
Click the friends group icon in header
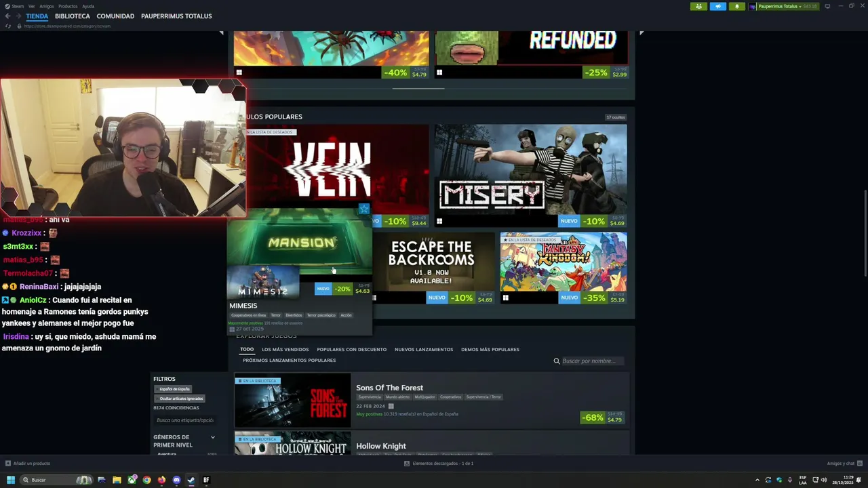[698, 6]
